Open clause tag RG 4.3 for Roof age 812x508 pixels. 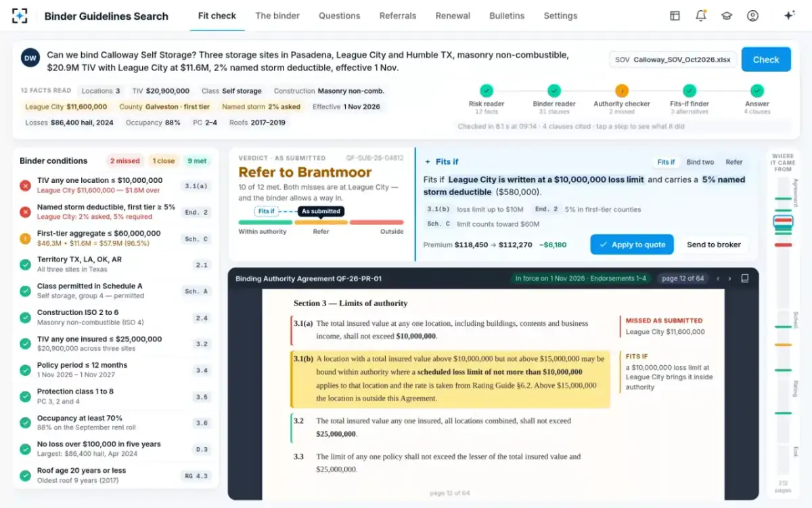(x=196, y=475)
